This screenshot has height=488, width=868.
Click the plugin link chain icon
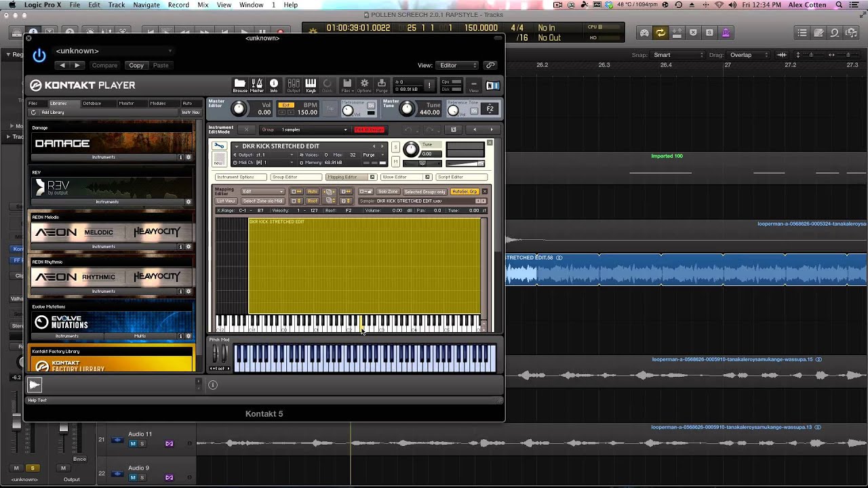tap(490, 65)
